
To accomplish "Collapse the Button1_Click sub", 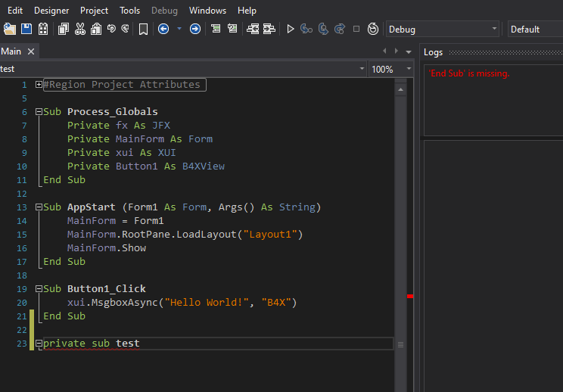I will click(x=39, y=289).
